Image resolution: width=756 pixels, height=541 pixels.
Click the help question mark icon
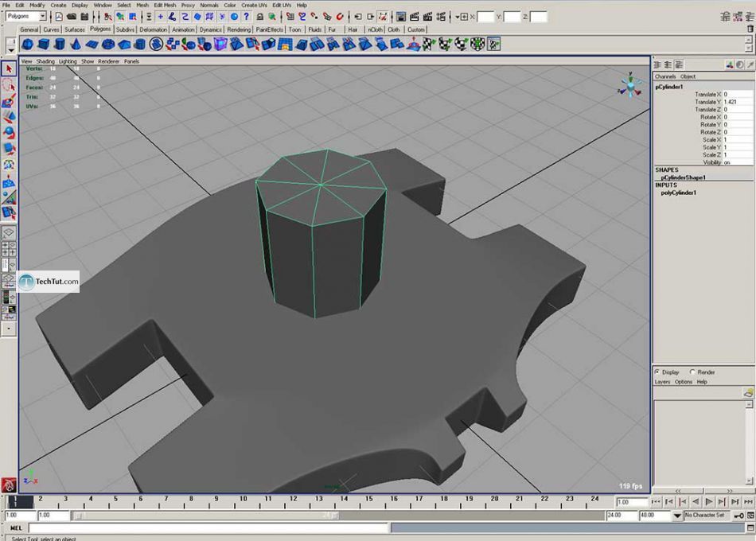[x=247, y=17]
